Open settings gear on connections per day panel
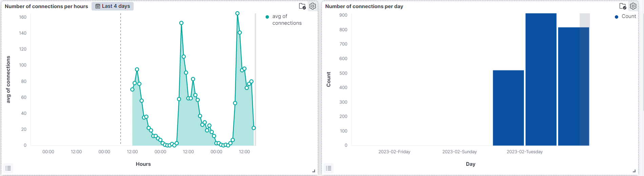The width and height of the screenshot is (644, 176). pyautogui.click(x=633, y=6)
